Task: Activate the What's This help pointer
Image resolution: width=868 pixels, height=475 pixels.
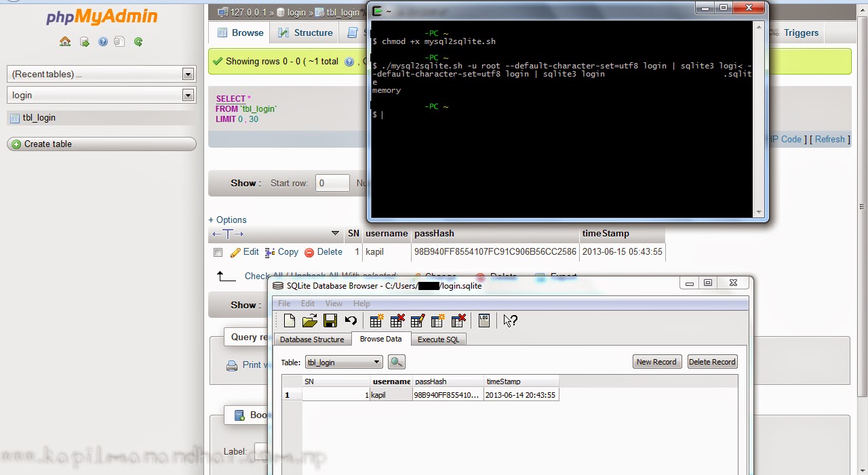Action: 509,321
